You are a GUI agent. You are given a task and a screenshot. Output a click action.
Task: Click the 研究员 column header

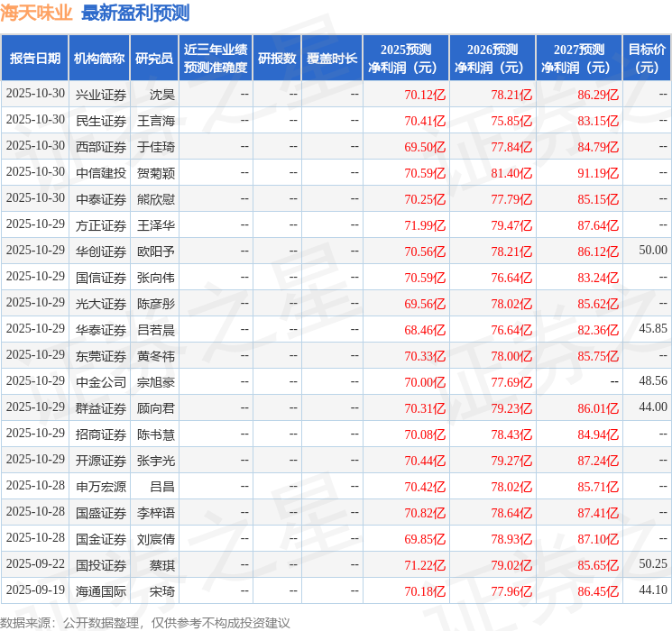coord(154,58)
